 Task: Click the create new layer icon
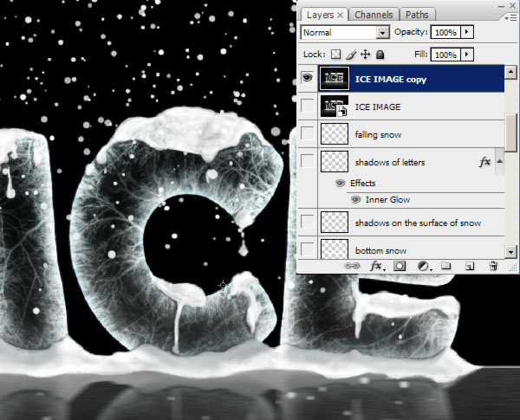click(x=469, y=267)
